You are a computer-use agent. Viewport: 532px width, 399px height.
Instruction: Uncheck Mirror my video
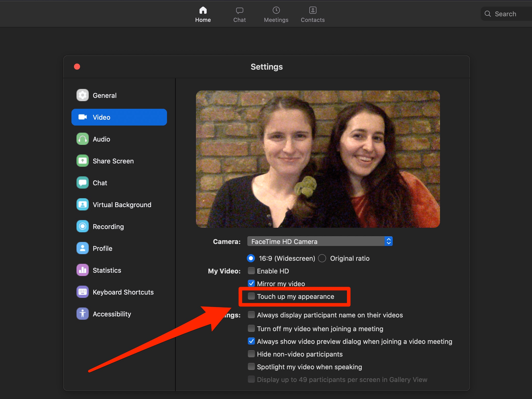pyautogui.click(x=251, y=283)
